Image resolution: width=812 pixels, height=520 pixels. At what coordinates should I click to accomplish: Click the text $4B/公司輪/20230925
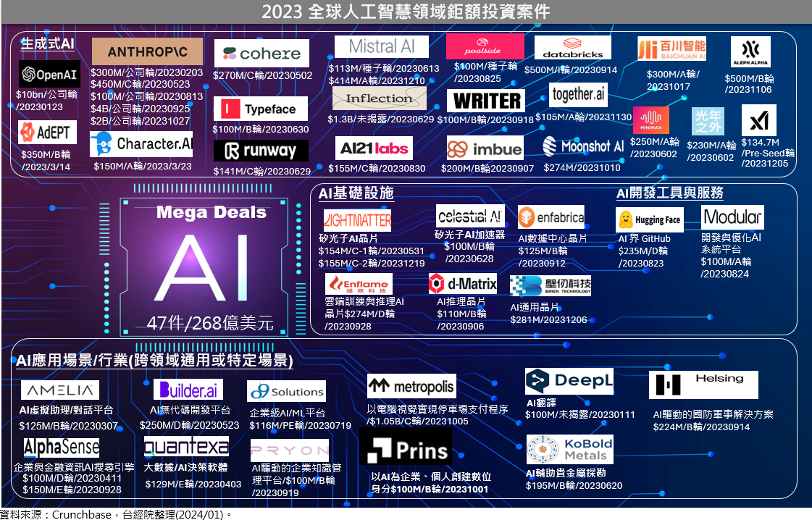[140, 109]
